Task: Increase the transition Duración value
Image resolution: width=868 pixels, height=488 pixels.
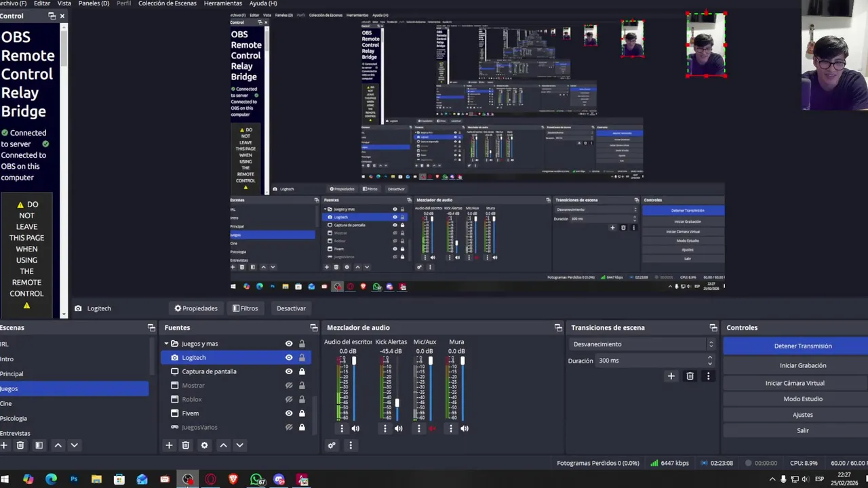Action: [710, 358]
